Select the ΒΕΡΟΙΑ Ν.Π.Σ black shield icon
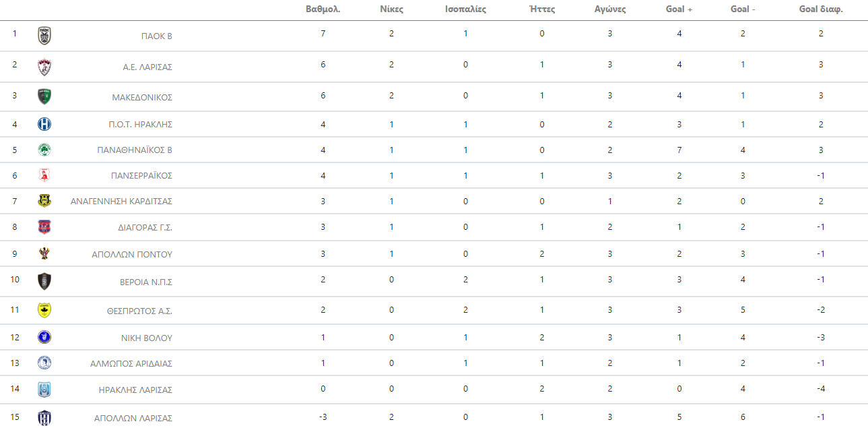This screenshot has width=868, height=428. (44, 281)
